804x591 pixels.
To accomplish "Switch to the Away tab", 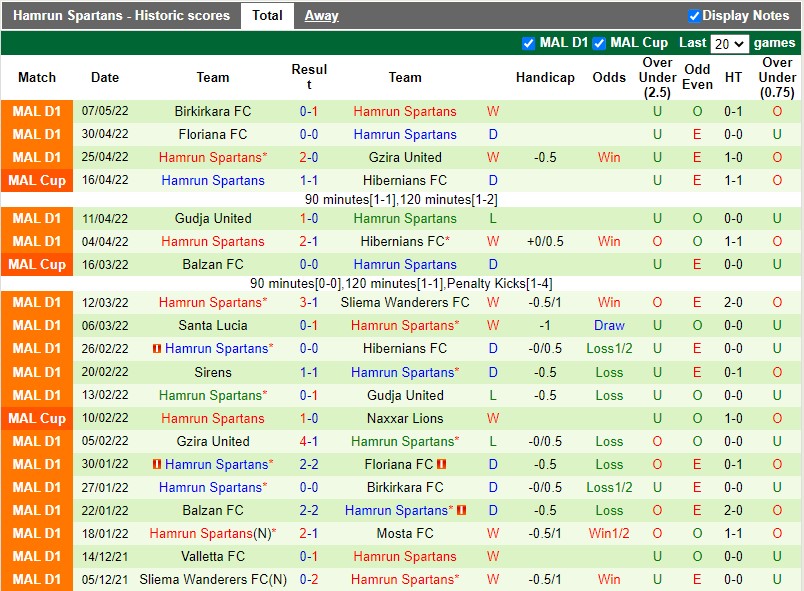I will point(320,16).
